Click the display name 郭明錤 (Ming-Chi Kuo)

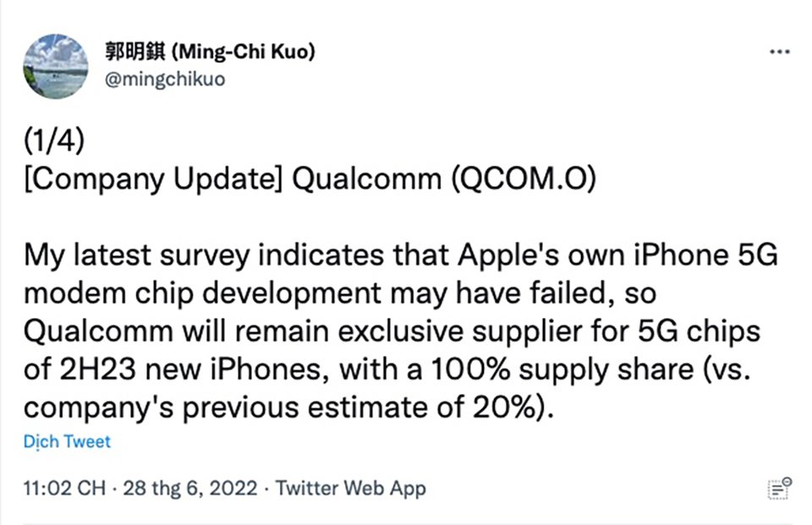pos(210,52)
